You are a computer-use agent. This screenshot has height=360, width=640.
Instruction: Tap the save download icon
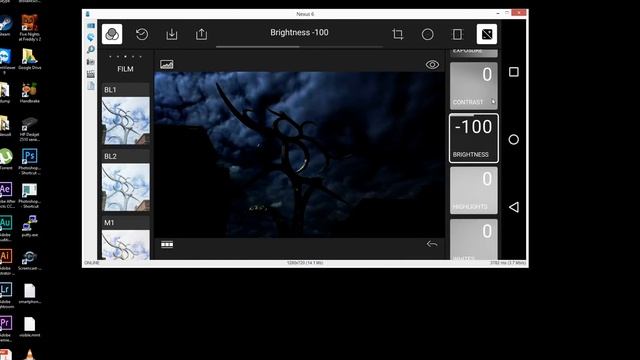click(172, 34)
